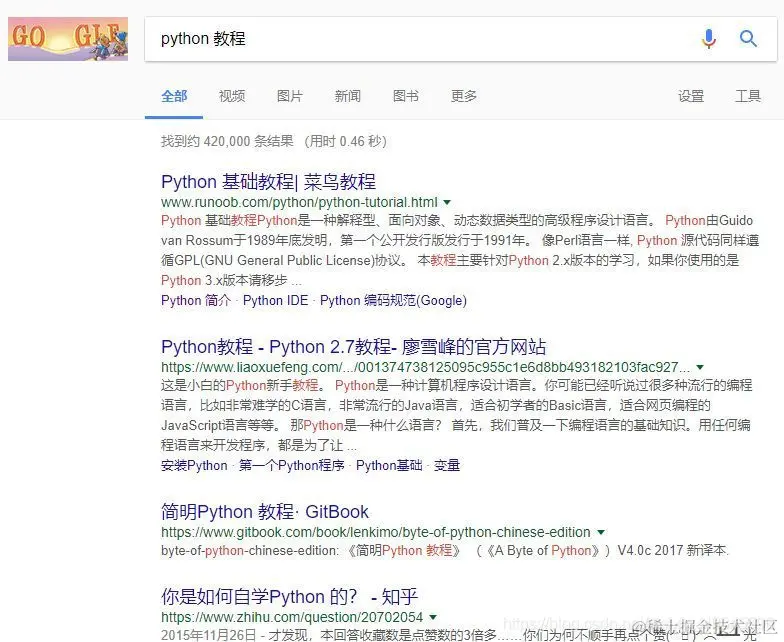Screen dimensions: 784x642
Task: Open the 设置 search settings menu
Action: point(691,96)
